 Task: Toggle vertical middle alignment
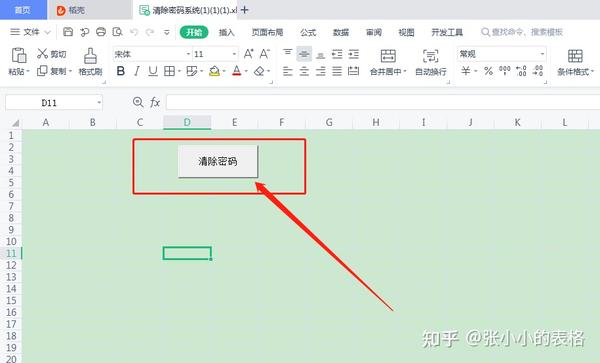pos(304,54)
